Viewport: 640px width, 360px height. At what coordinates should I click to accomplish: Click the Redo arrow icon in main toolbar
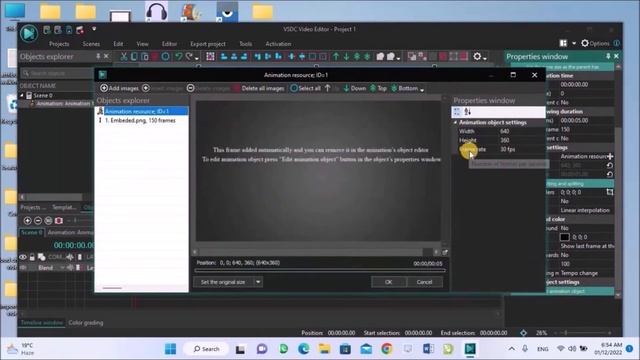click(189, 56)
